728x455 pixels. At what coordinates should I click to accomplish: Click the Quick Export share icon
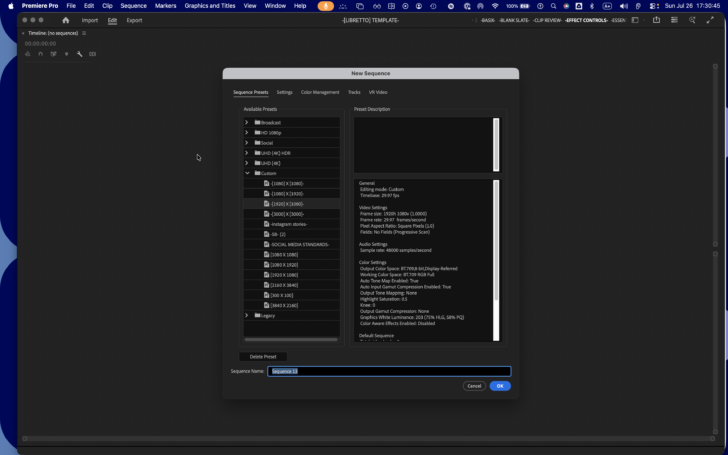[656, 20]
